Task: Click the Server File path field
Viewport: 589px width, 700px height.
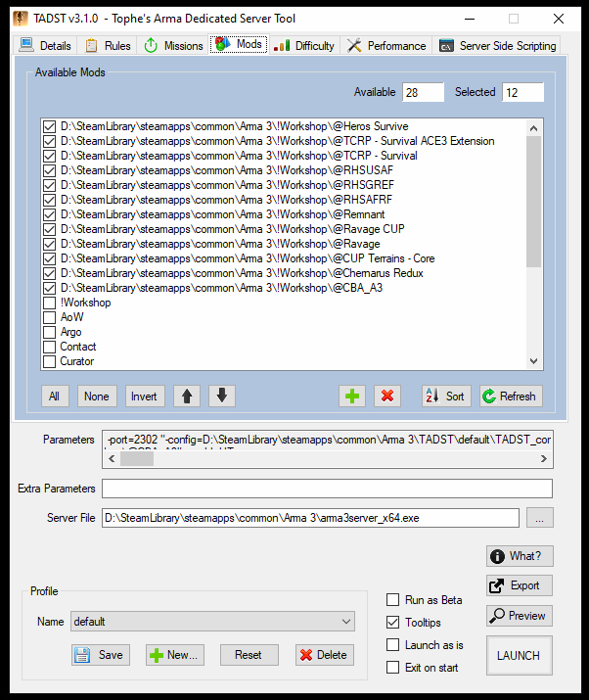Action: [310, 518]
